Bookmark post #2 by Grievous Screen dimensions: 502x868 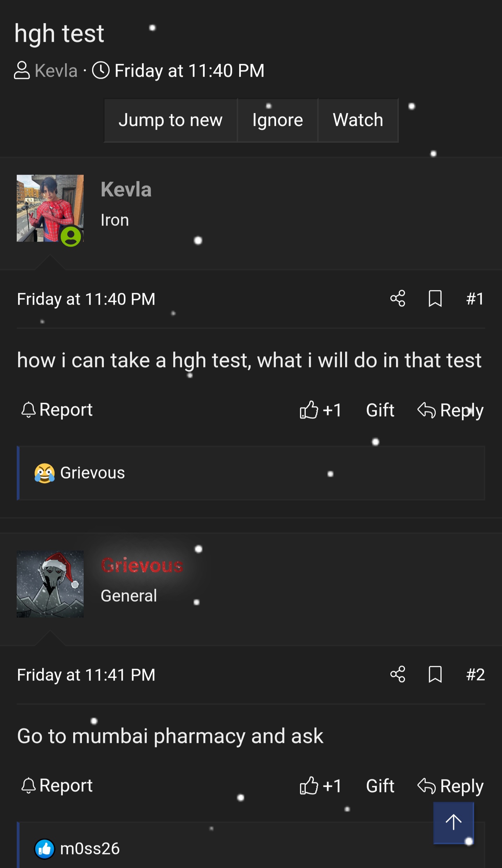pos(435,675)
